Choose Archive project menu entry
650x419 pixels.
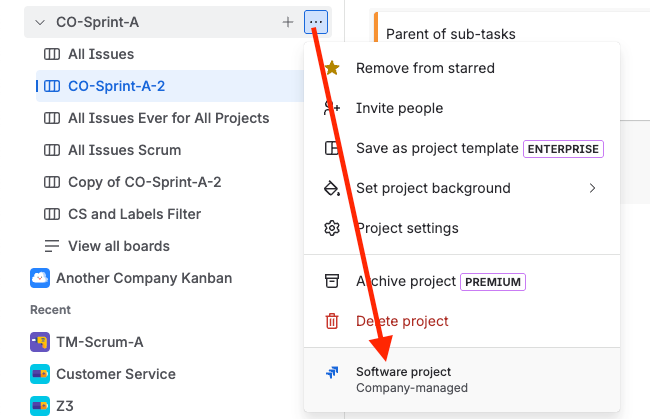pos(405,281)
